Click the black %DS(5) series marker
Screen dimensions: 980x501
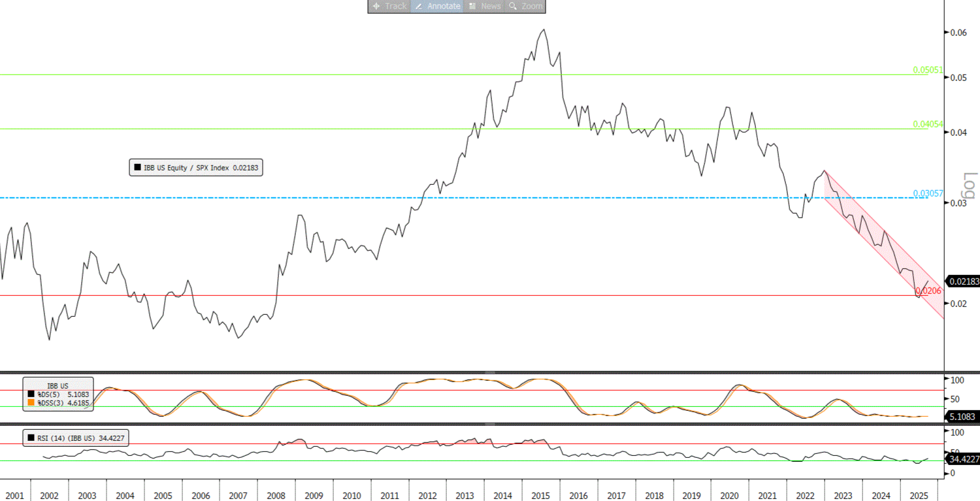coord(31,395)
